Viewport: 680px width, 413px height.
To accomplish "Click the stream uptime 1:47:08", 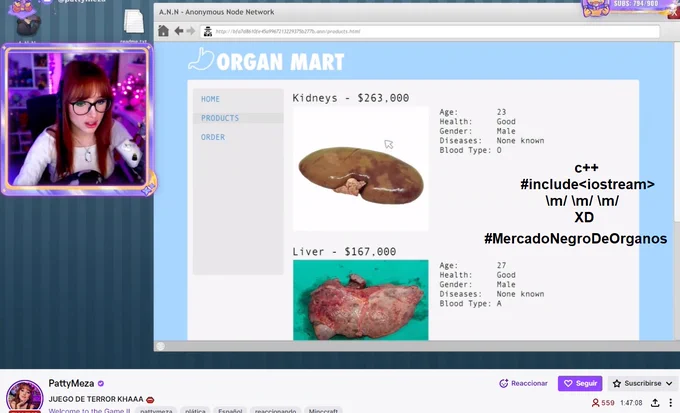I will [631, 403].
